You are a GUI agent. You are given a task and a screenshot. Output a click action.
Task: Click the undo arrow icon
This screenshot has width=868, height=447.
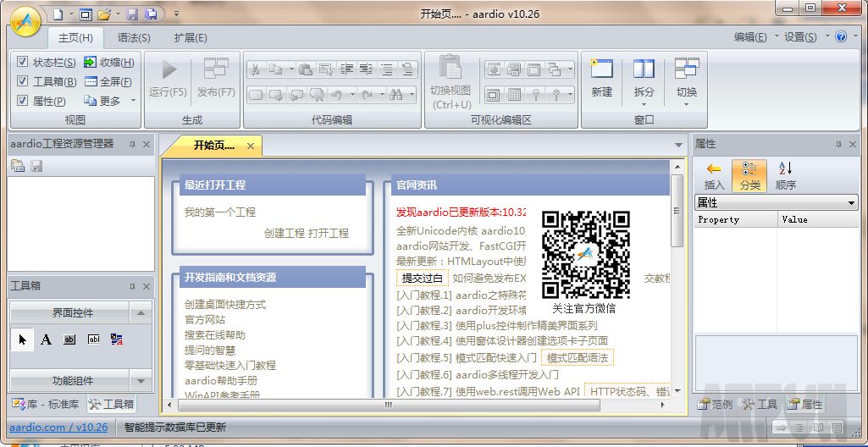coord(336,95)
